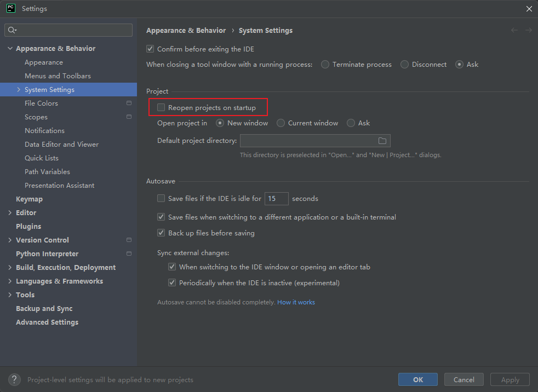
Task: Click the folder browse icon in Default project directory
Action: [382, 141]
